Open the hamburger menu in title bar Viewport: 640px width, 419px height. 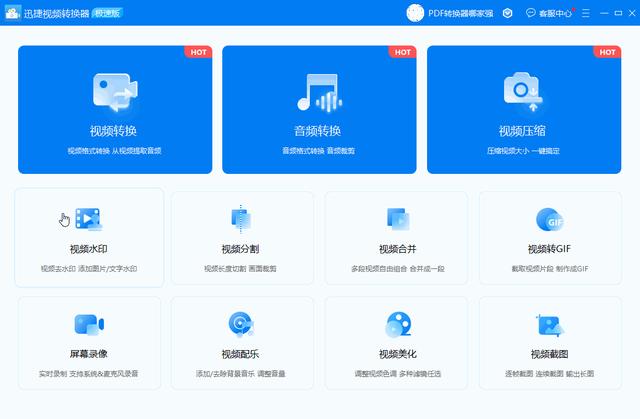click(x=586, y=13)
